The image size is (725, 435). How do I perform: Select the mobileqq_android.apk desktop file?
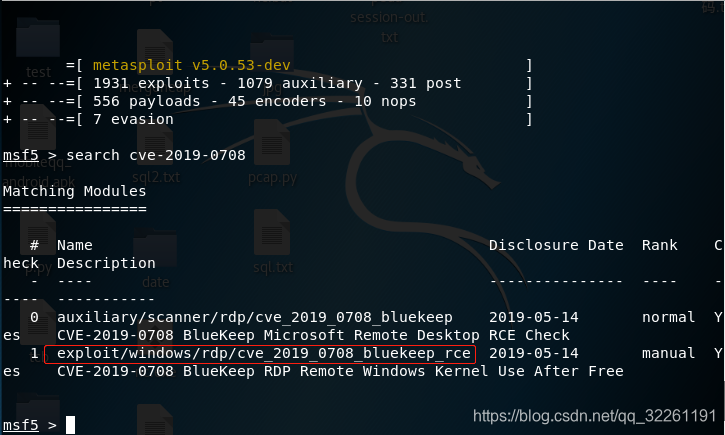click(x=38, y=127)
